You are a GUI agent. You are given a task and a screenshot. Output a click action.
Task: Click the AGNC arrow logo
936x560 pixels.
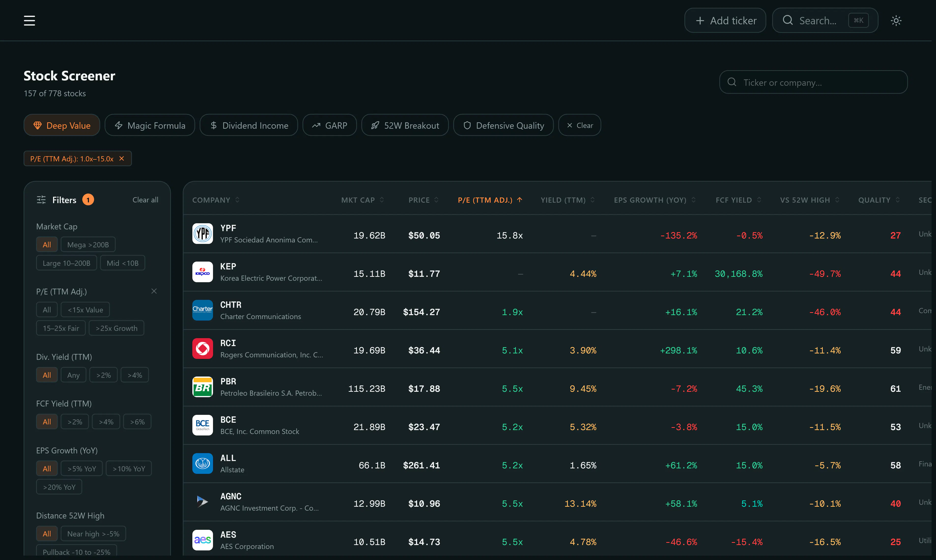pyautogui.click(x=203, y=502)
